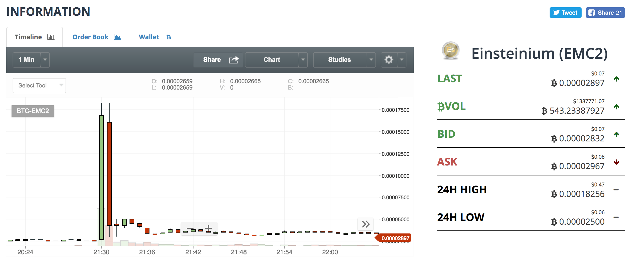Click the tall green candlestick at 21:30
The height and width of the screenshot is (265, 644).
pos(101,177)
